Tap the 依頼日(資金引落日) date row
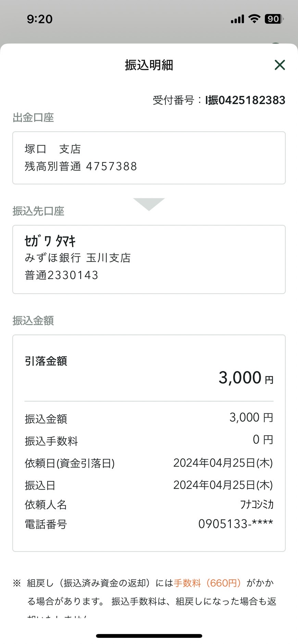Screen dimensions: 298x644 pos(149,463)
